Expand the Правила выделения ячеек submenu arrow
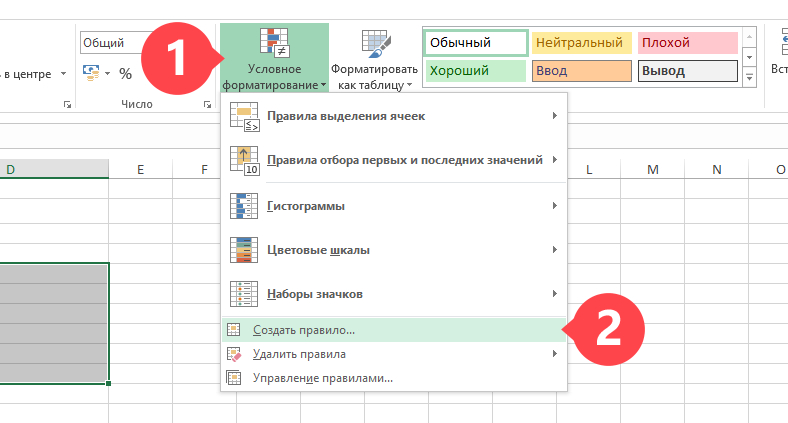Image resolution: width=788 pixels, height=423 pixels. point(554,116)
